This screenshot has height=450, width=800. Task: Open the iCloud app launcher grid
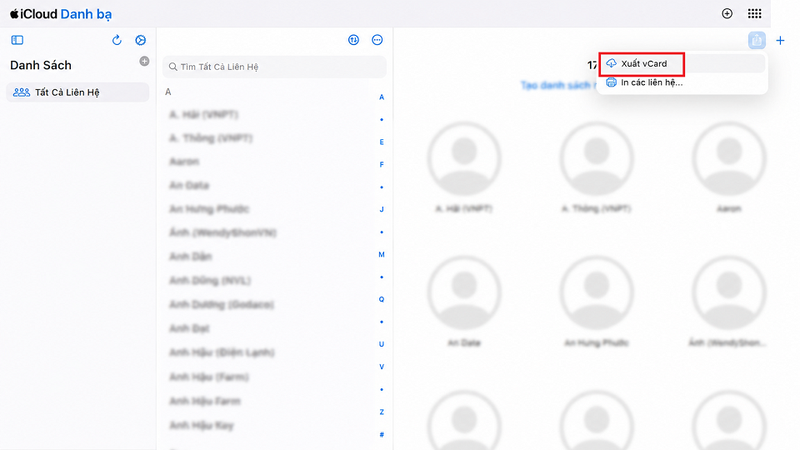coord(754,14)
